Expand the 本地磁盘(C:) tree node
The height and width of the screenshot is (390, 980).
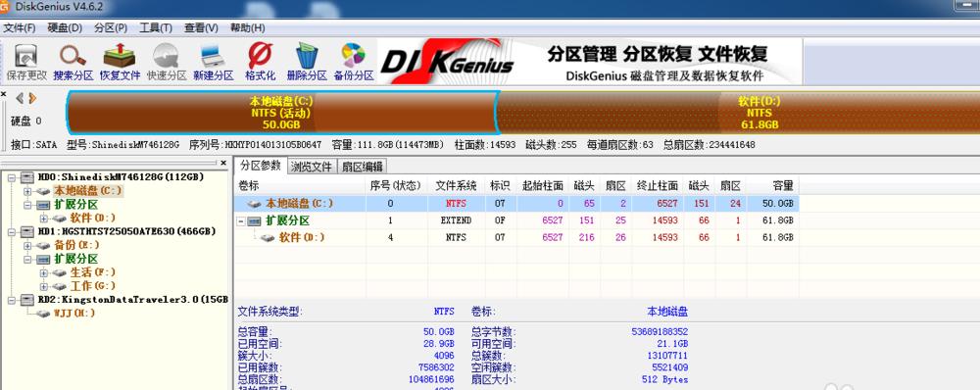26,191
